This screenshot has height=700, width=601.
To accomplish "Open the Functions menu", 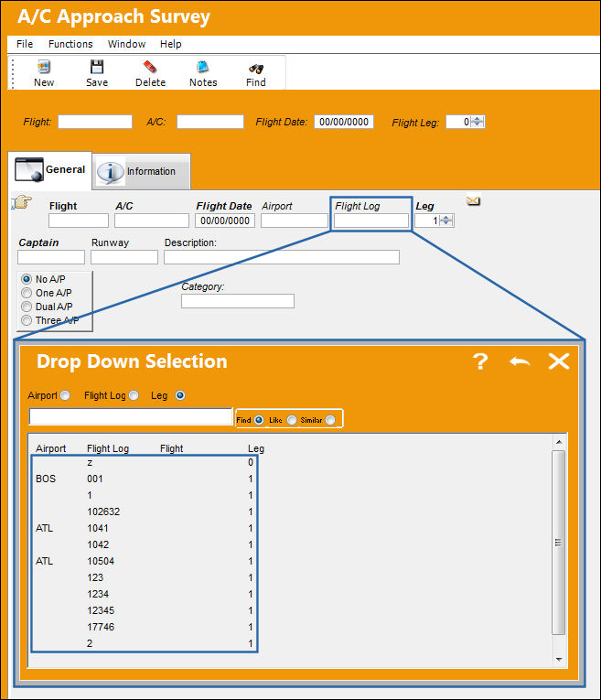I will tap(70, 44).
